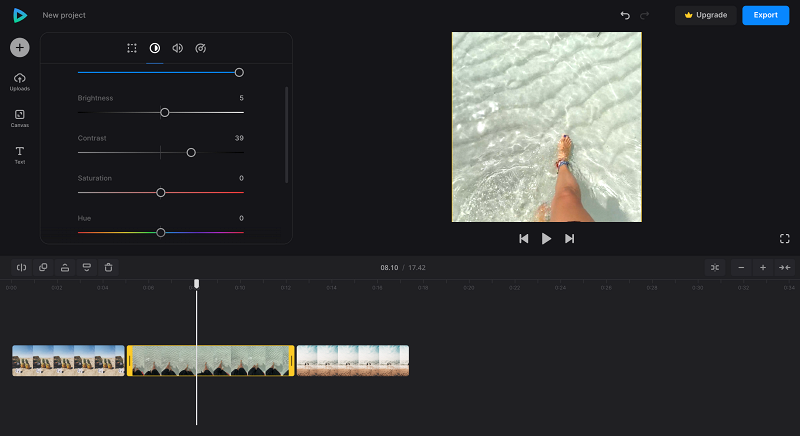800x436 pixels.
Task: Click the redo arrow
Action: tap(644, 15)
